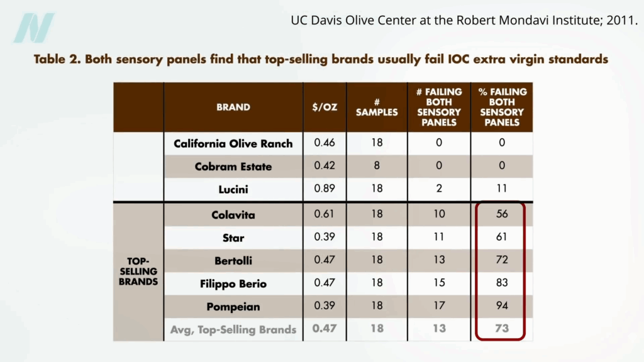Click Lucini's 0.89 price per ounce

coord(325,189)
